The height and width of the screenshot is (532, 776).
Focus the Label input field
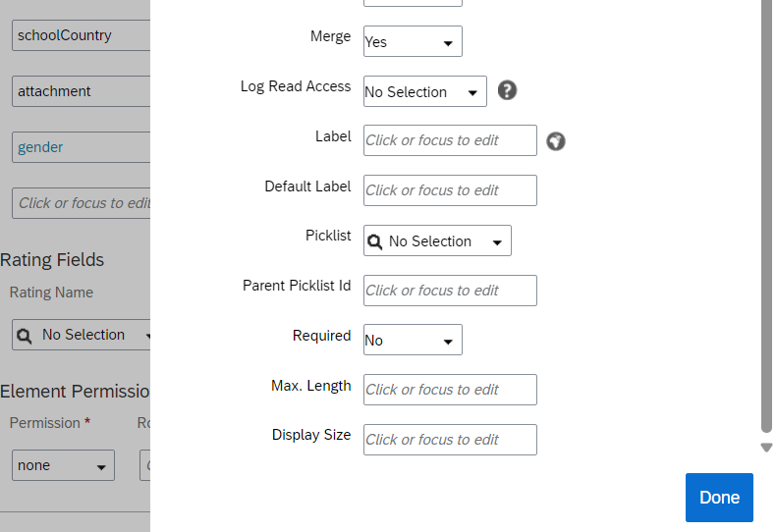pos(450,140)
